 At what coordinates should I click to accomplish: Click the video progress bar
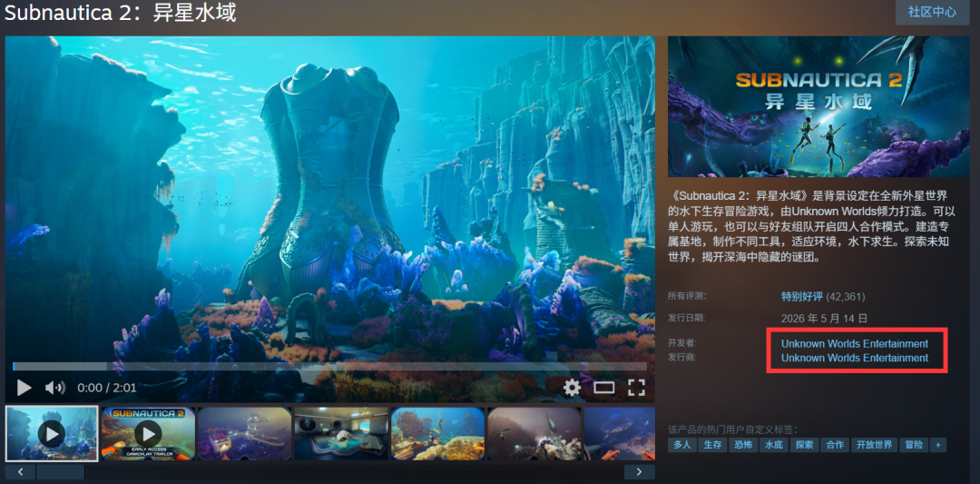click(329, 367)
